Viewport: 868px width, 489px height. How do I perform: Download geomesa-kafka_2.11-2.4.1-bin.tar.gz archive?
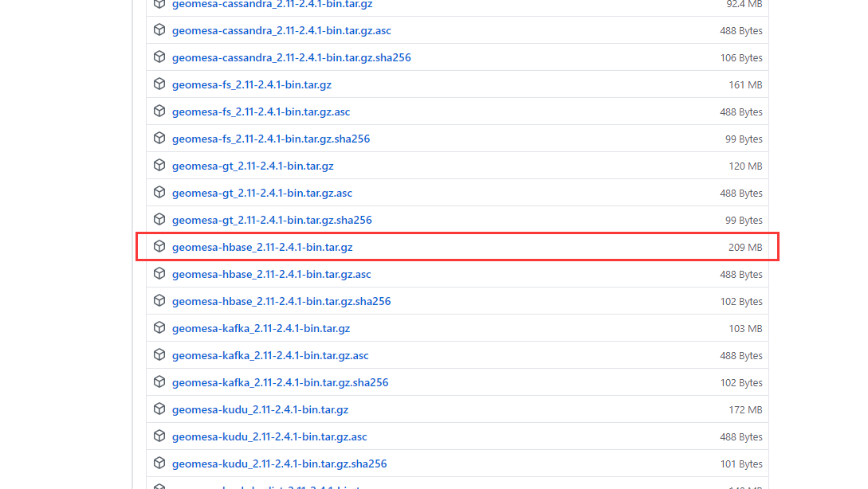(261, 328)
